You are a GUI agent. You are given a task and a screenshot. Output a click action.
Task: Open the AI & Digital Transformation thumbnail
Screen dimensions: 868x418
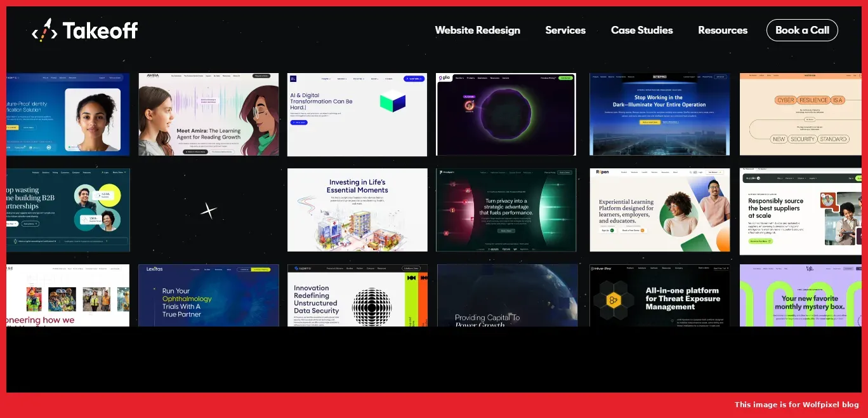(x=357, y=114)
